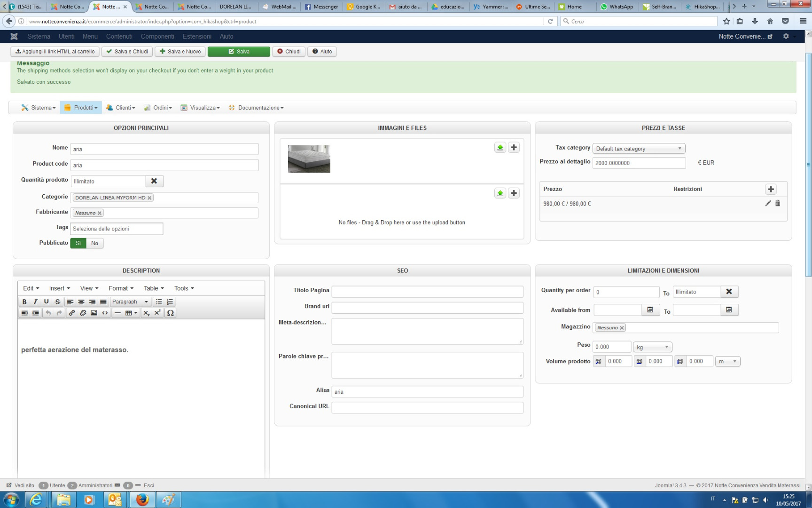Expand the HikaShop Prodotti dropdown
The width and height of the screenshot is (812, 508).
pyautogui.click(x=81, y=108)
